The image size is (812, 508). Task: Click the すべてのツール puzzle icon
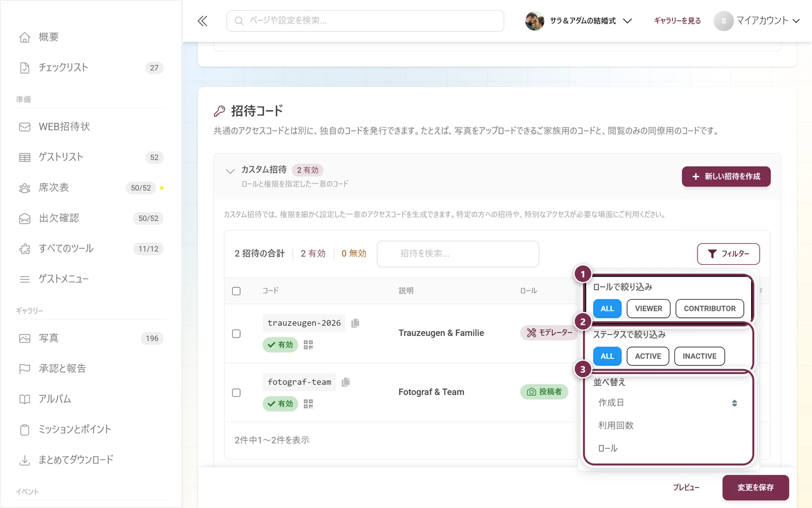(25, 249)
